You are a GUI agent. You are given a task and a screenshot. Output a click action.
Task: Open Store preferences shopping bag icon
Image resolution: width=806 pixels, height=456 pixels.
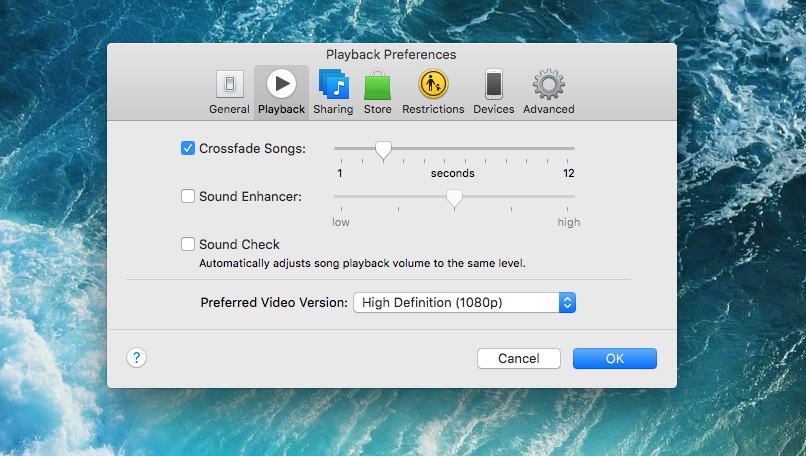point(377,85)
